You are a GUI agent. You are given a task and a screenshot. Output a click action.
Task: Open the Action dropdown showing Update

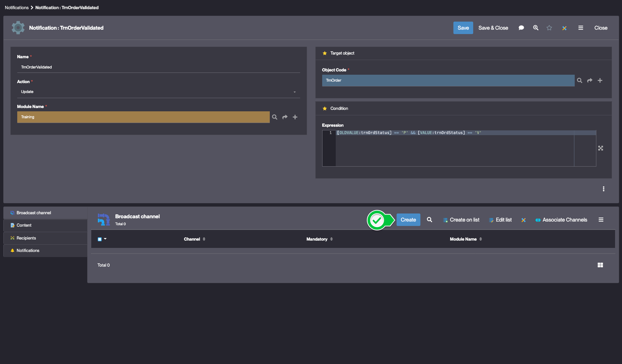coord(158,92)
